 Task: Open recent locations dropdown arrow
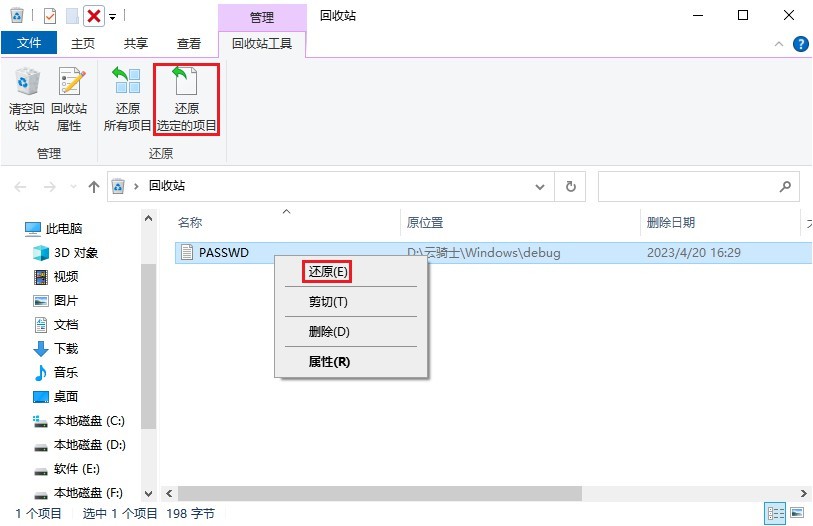[73, 187]
